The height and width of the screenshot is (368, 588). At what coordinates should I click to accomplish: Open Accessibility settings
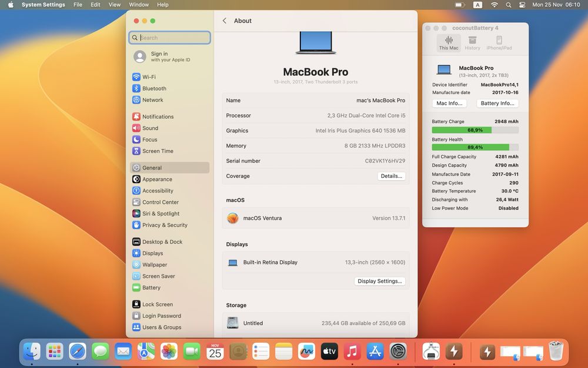coord(169,191)
